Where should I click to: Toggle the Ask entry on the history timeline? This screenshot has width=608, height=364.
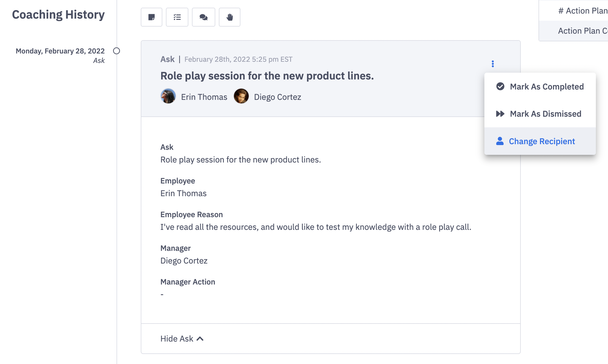99,60
